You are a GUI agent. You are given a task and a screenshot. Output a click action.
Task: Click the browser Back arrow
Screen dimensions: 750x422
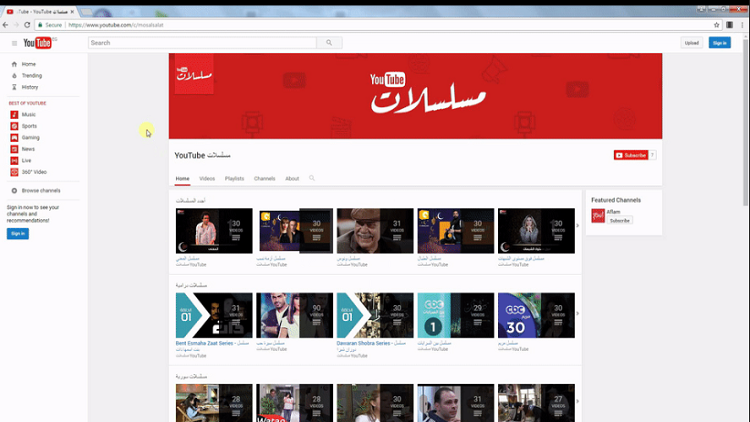point(5,25)
